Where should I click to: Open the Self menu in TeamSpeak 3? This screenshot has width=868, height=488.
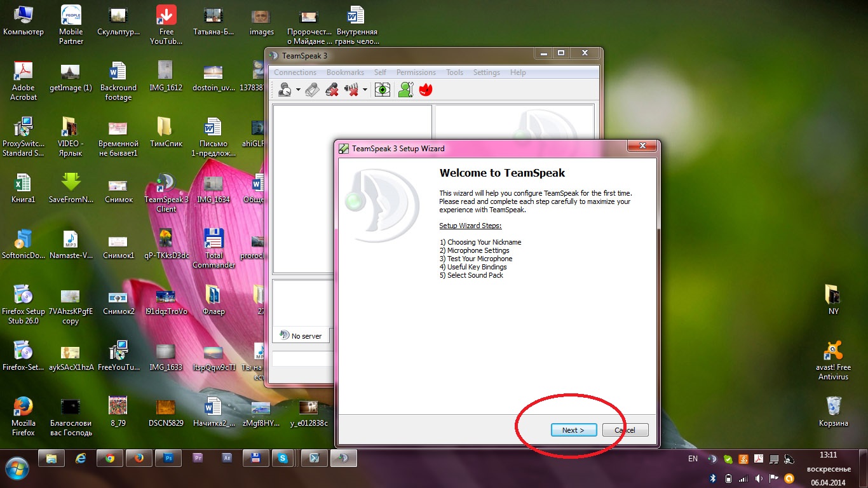coord(380,72)
